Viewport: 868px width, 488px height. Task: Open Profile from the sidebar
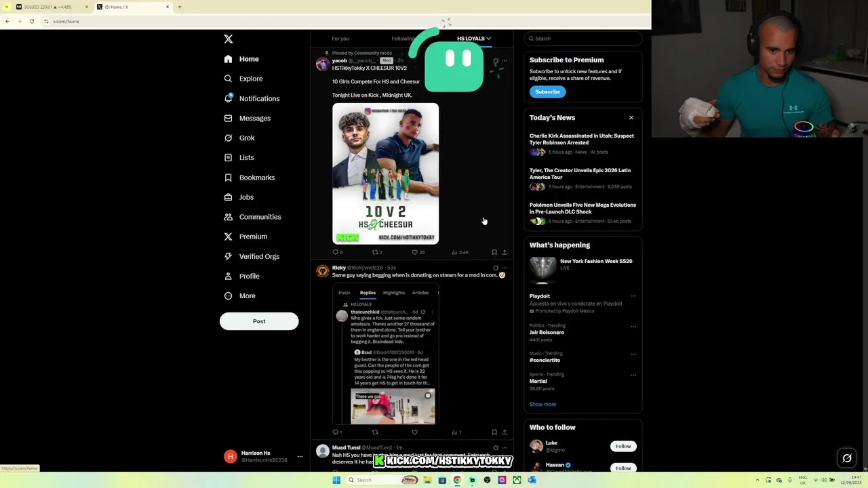coord(242,276)
